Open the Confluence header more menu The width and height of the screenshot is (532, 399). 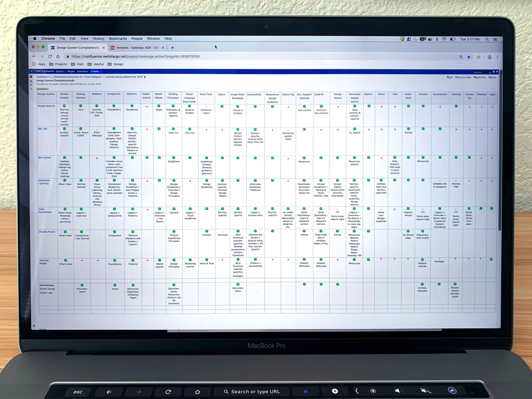[x=102, y=71]
